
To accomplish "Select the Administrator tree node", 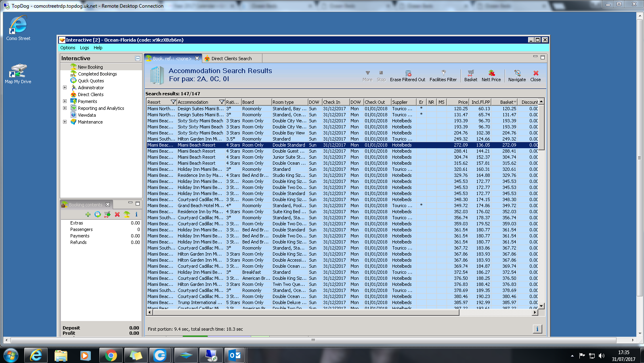I will coord(91,88).
